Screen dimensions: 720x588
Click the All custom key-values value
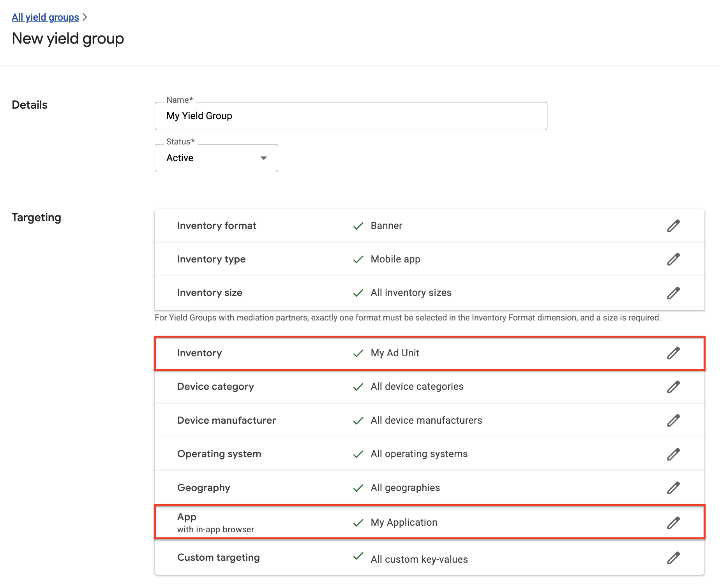tap(419, 560)
